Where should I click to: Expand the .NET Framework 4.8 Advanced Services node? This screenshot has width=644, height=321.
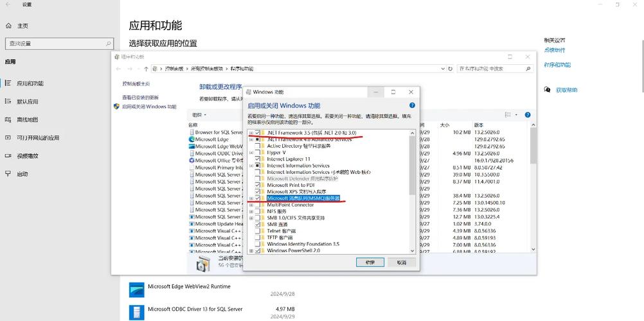pos(251,139)
